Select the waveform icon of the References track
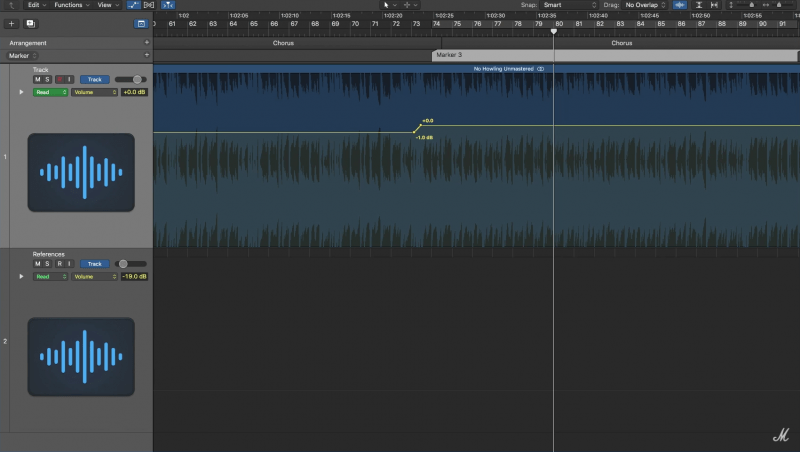Screen dimensions: 800x452 [81, 357]
